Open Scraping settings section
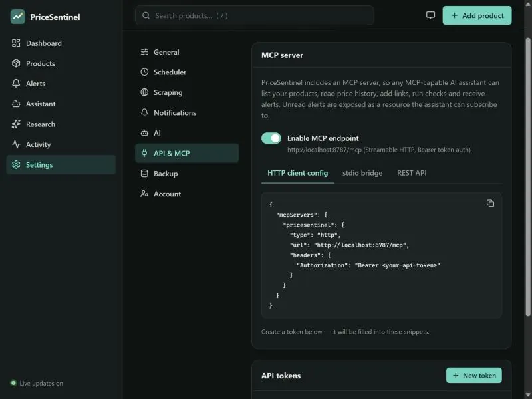This screenshot has width=532, height=399. click(187, 92)
